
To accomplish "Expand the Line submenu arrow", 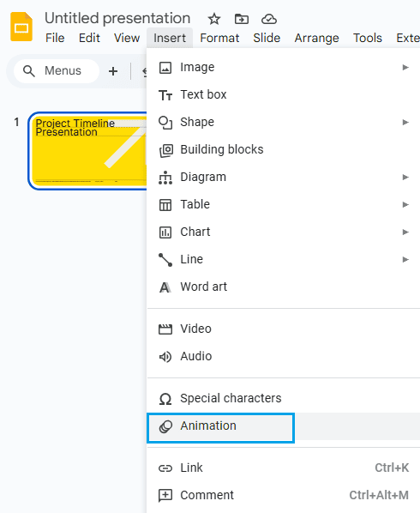I will pos(405,259).
